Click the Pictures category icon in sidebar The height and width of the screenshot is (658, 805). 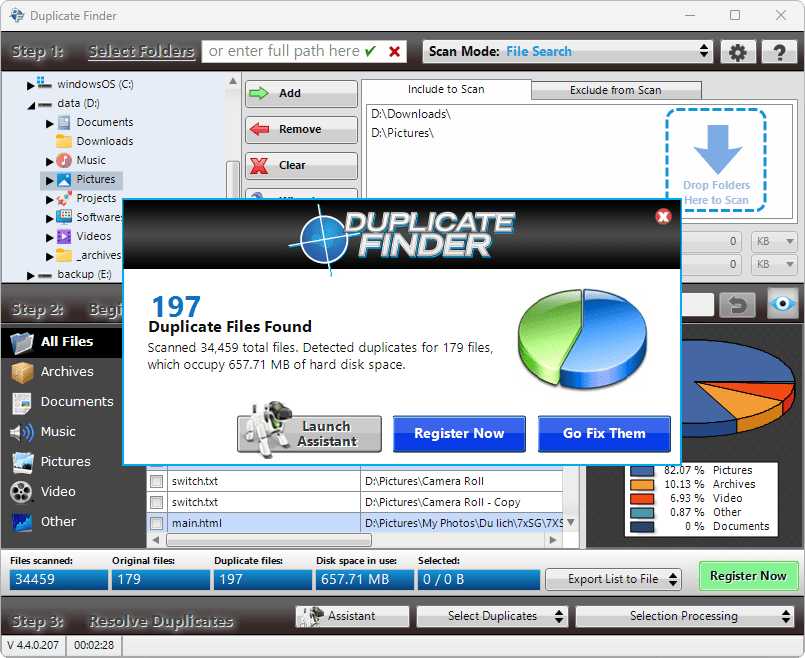tap(22, 462)
